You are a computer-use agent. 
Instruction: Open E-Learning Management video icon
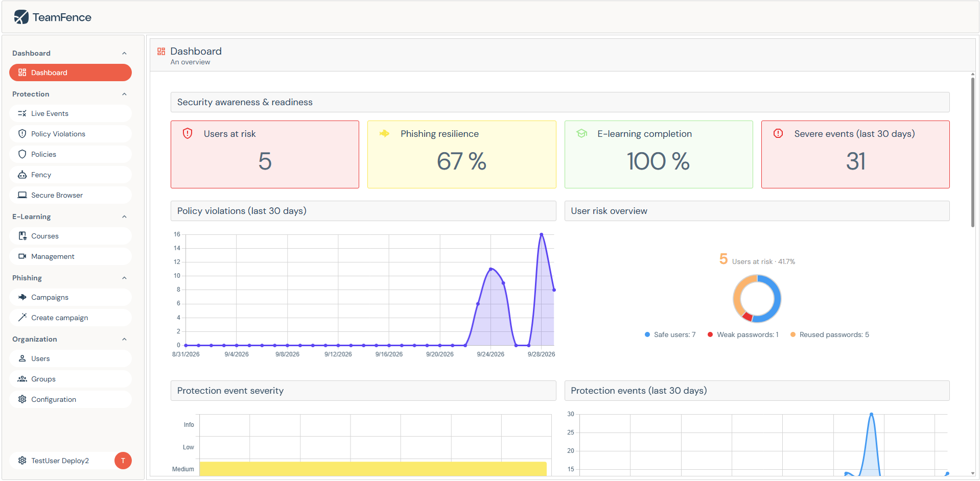pos(22,256)
